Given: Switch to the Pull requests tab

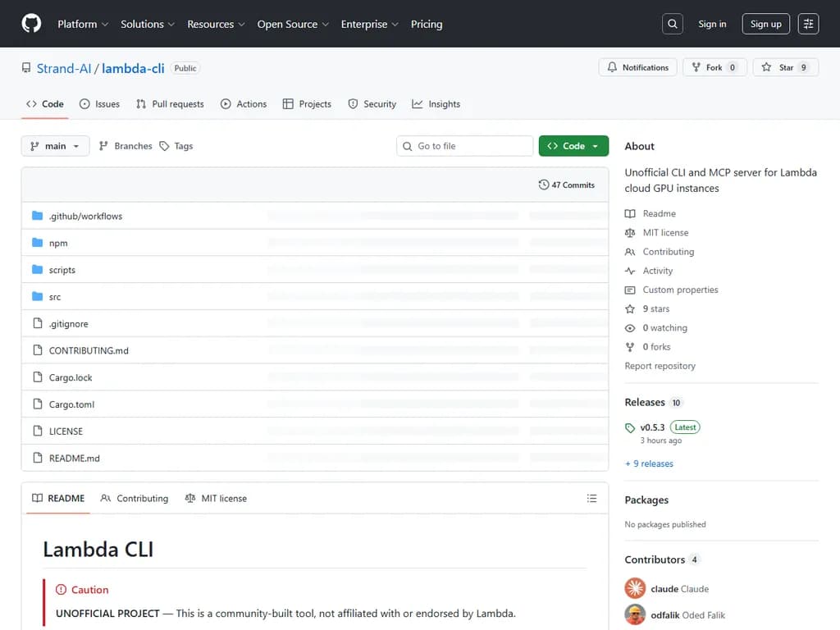Looking at the screenshot, I should click(170, 104).
